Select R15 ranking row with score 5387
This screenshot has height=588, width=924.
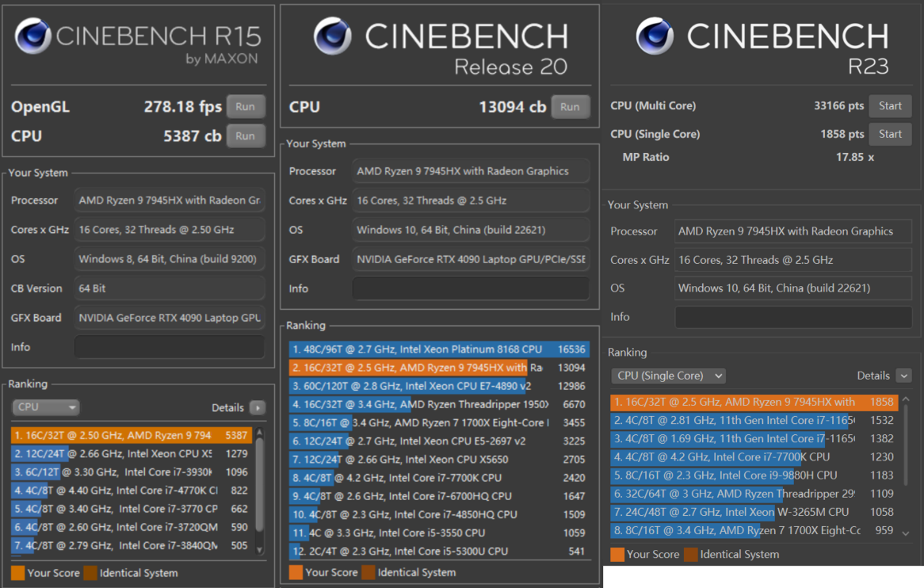(132, 435)
